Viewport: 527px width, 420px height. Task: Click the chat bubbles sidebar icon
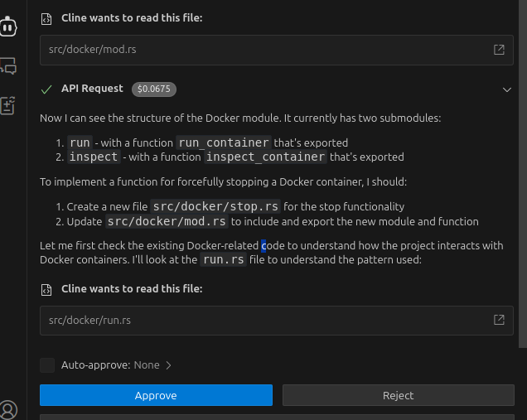pos(8,65)
